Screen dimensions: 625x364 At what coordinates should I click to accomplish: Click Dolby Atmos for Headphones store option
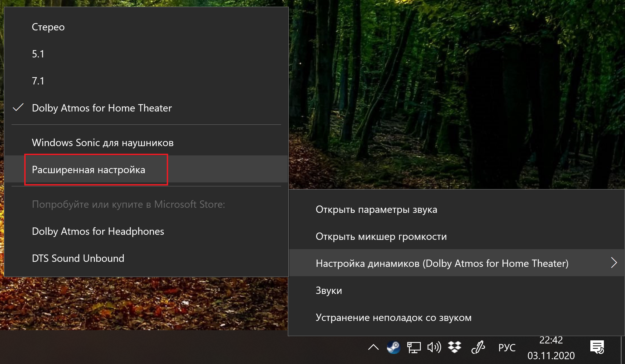(x=98, y=231)
